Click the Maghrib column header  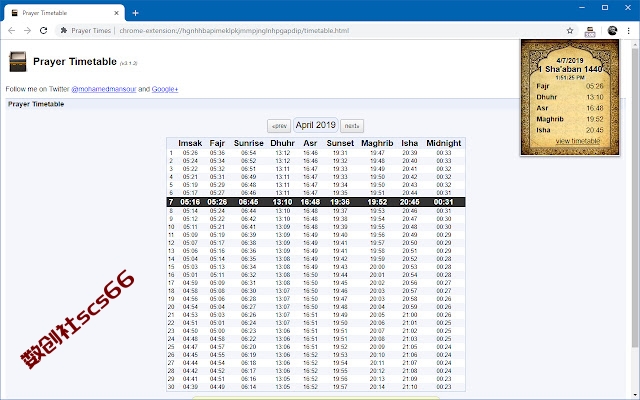pos(377,143)
